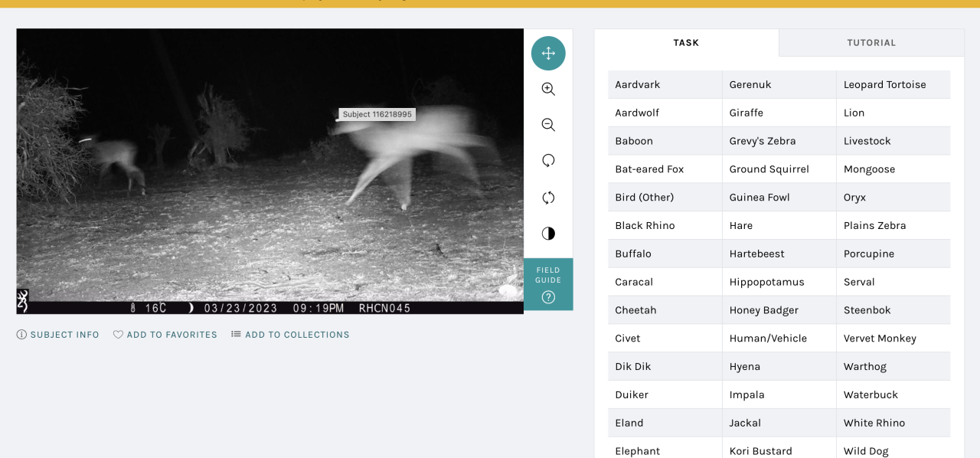Pick Caracal as the species
The image size is (980, 458).
click(x=665, y=282)
